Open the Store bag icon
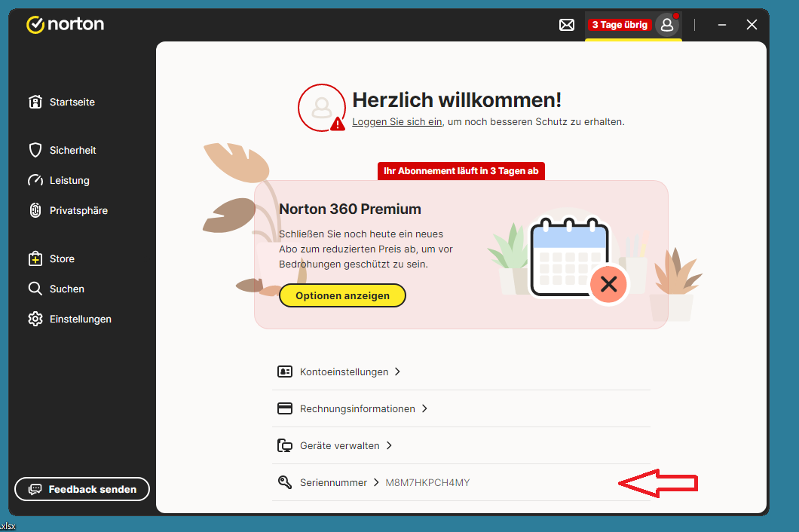799x532 pixels. [35, 258]
